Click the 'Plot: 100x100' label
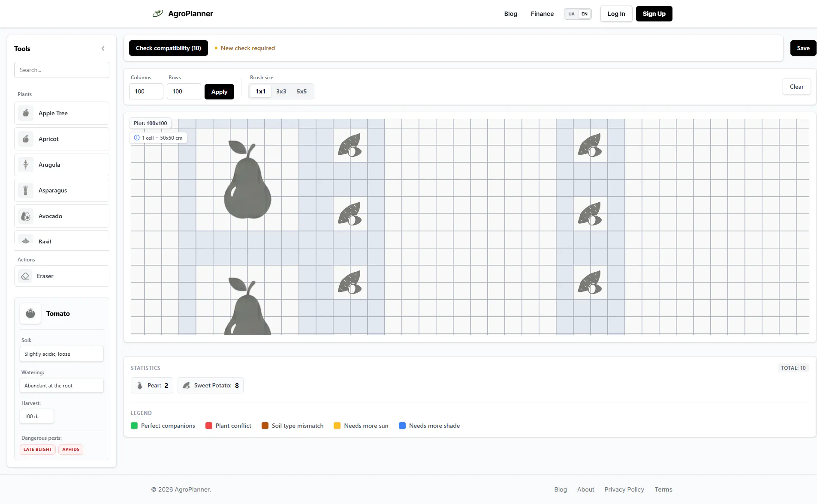The width and height of the screenshot is (817, 504). 150,123
